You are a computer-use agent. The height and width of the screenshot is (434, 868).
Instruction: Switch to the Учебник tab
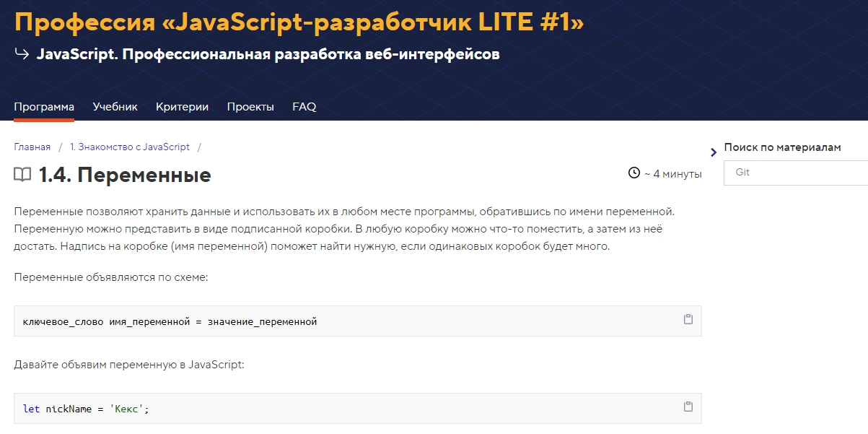point(115,107)
